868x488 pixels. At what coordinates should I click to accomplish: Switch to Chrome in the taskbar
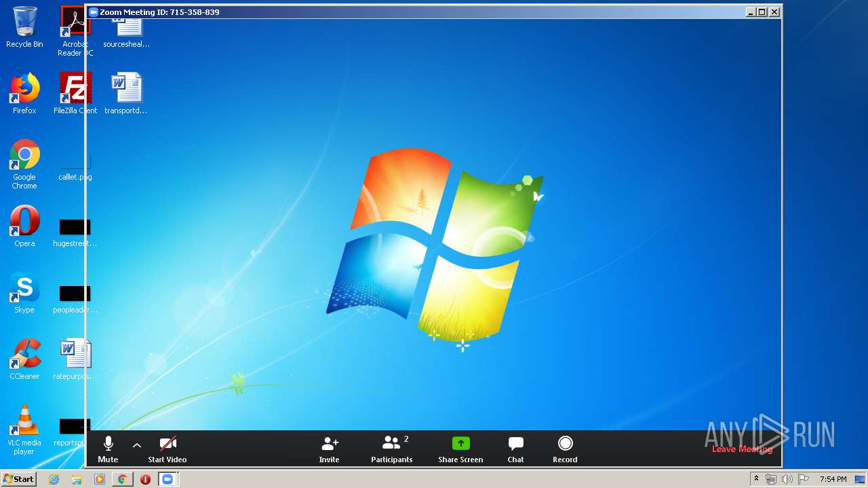click(123, 479)
